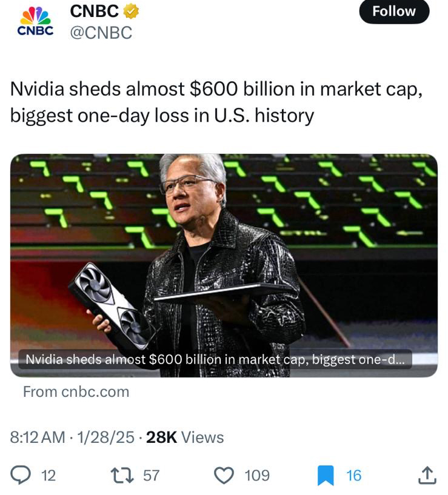Toggle the blue bookmark icon
Viewport: 448px width, 495px height.
click(326, 475)
